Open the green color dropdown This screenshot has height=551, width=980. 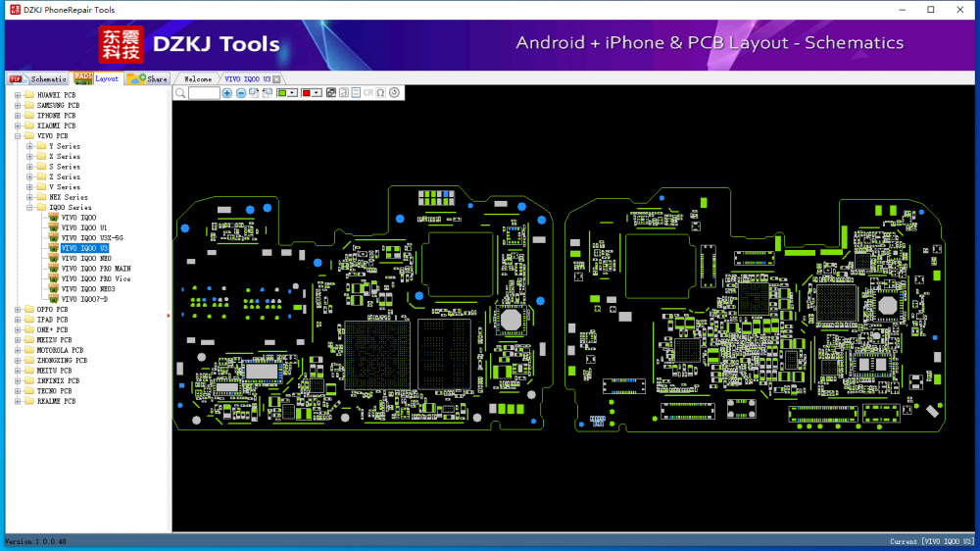tap(293, 93)
